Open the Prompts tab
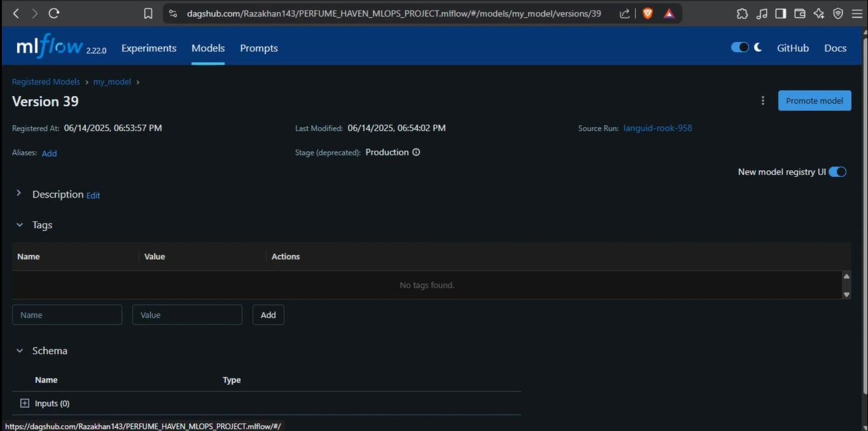Image resolution: width=868 pixels, height=431 pixels. 259,48
